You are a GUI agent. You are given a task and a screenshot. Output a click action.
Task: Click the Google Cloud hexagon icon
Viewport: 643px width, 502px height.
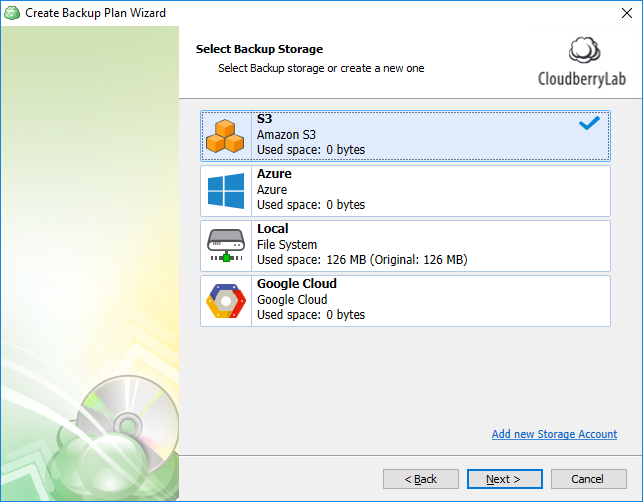226,301
